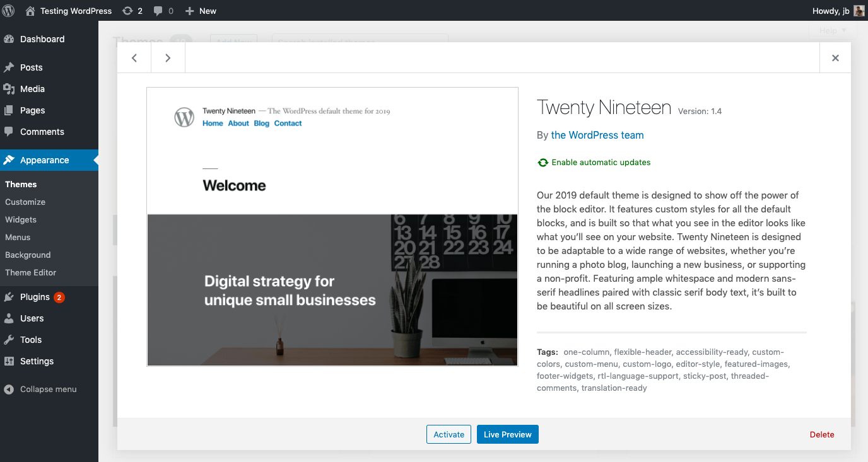The height and width of the screenshot is (462, 868).
Task: Open the comments bubble icon in admin bar
Action: coord(158,11)
